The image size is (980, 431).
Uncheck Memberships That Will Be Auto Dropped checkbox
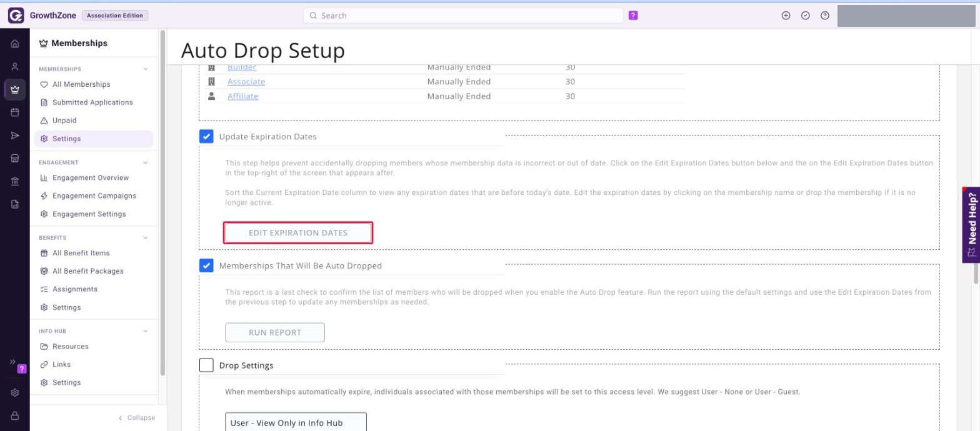206,265
